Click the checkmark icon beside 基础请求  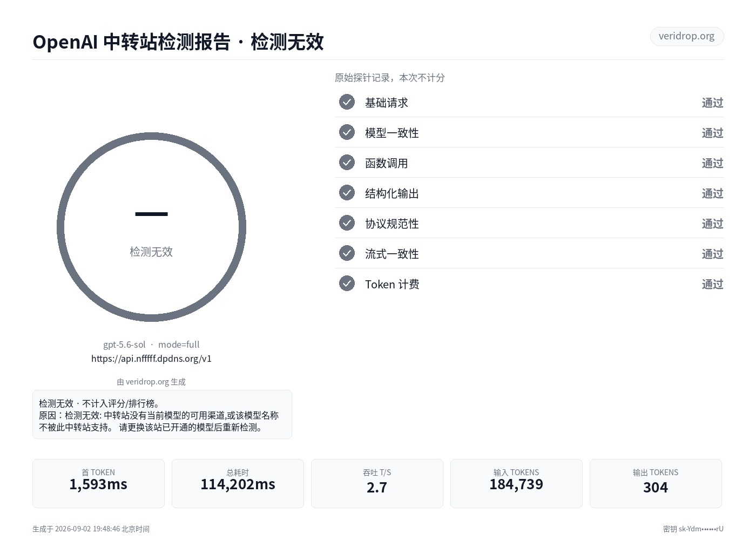[347, 102]
